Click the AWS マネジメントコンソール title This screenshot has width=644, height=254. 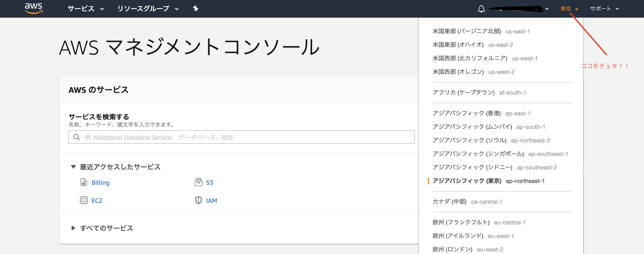point(189,47)
